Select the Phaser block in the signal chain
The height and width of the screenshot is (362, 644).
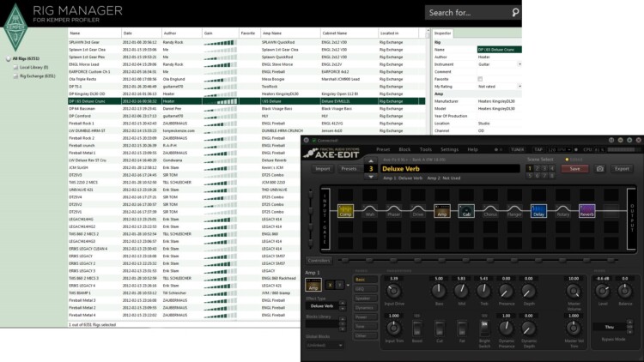coord(393,211)
